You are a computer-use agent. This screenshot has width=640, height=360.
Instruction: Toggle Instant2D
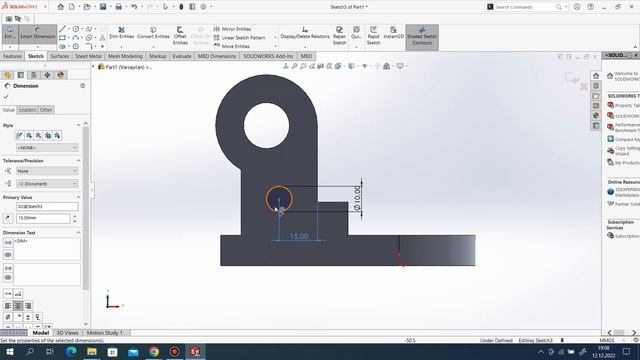393,33
